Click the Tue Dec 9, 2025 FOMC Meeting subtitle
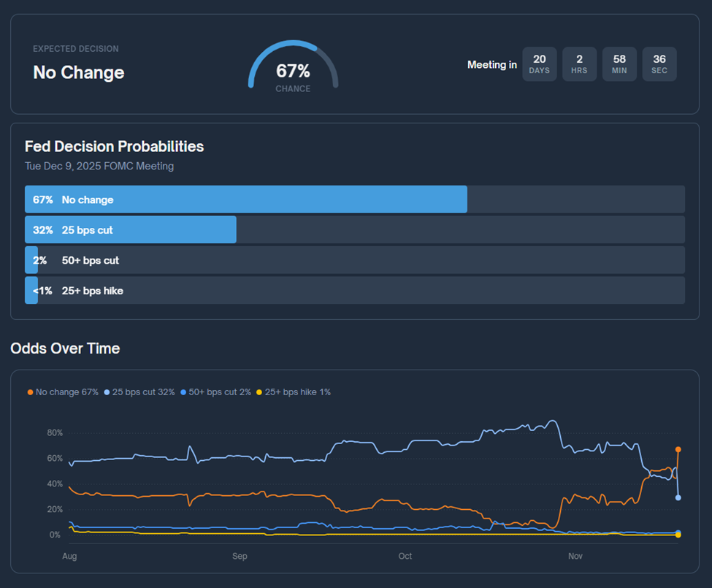The image size is (712, 588). point(99,166)
